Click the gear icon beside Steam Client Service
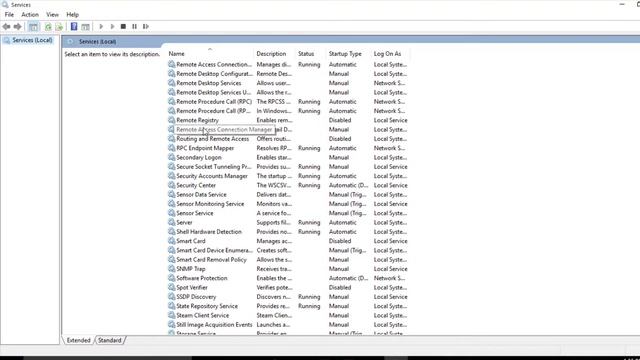The image size is (640, 360). [x=172, y=315]
